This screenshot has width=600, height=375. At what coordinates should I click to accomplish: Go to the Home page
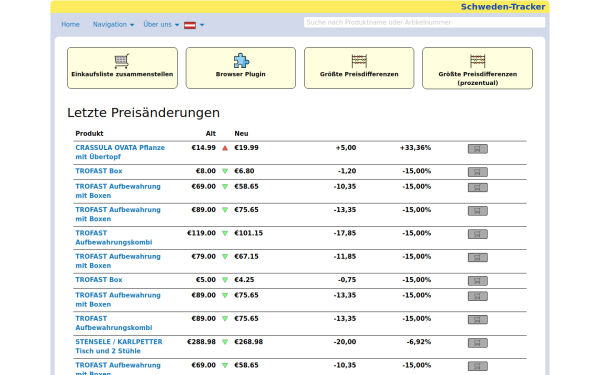[x=70, y=24]
